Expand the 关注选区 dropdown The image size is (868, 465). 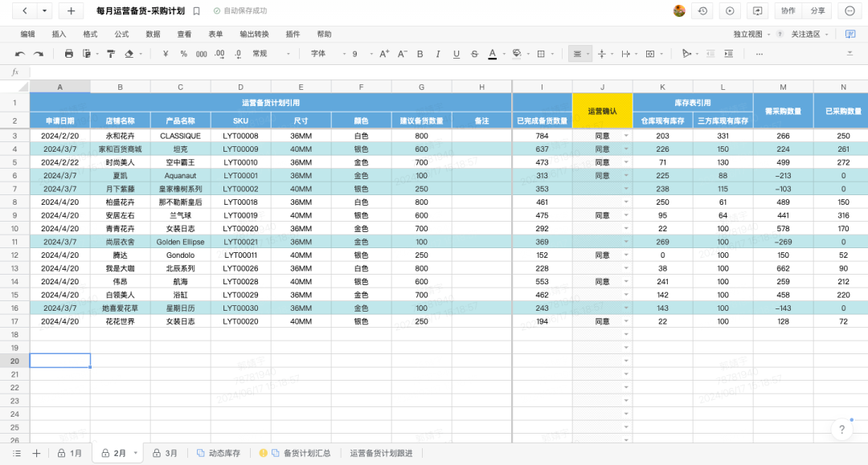(x=826, y=35)
